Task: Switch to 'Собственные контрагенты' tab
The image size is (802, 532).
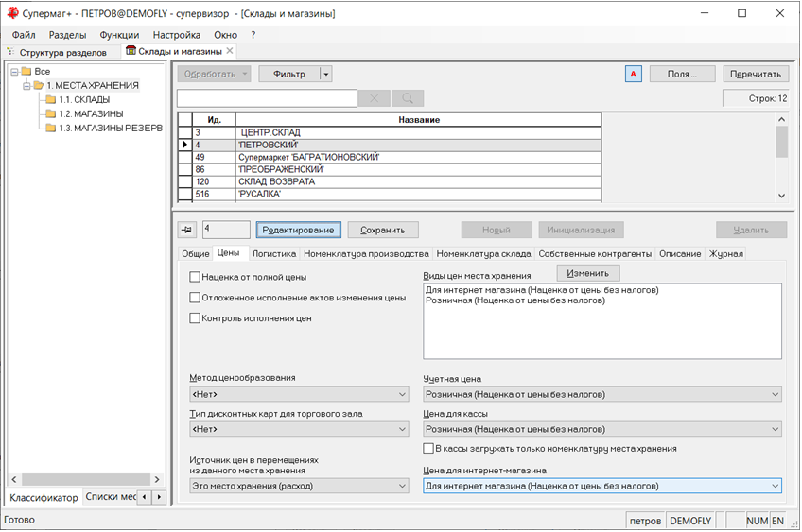Action: pyautogui.click(x=595, y=253)
